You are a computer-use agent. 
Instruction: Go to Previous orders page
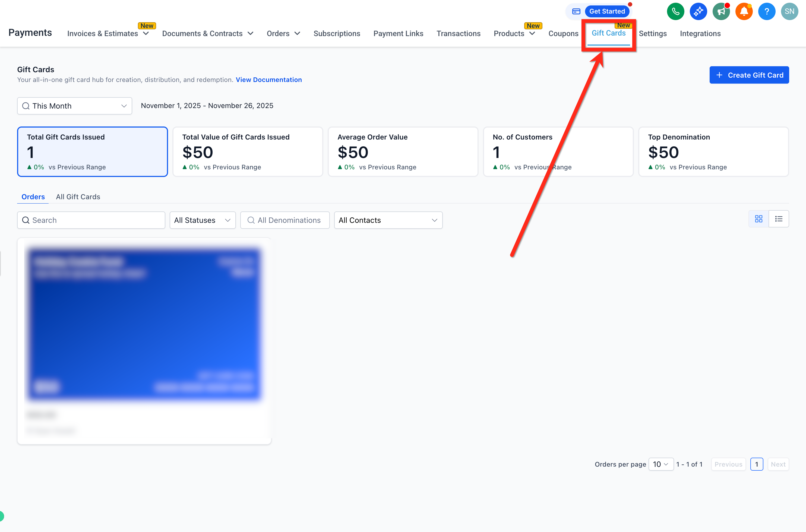coord(728,464)
